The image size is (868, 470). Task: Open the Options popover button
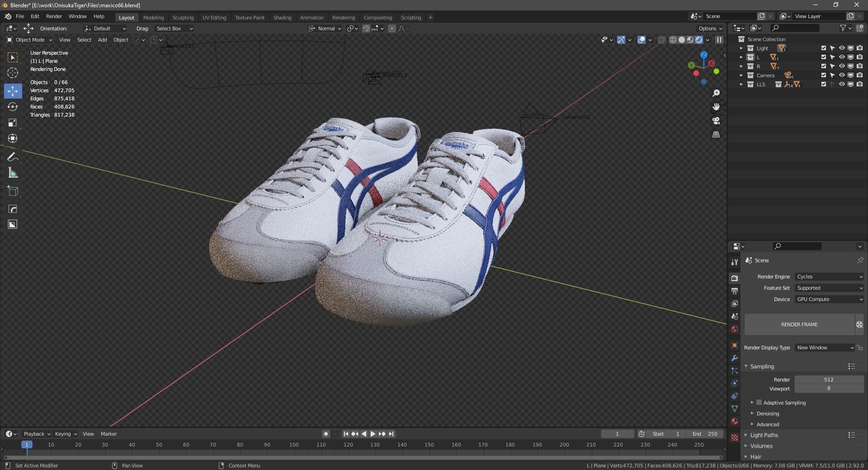[710, 28]
